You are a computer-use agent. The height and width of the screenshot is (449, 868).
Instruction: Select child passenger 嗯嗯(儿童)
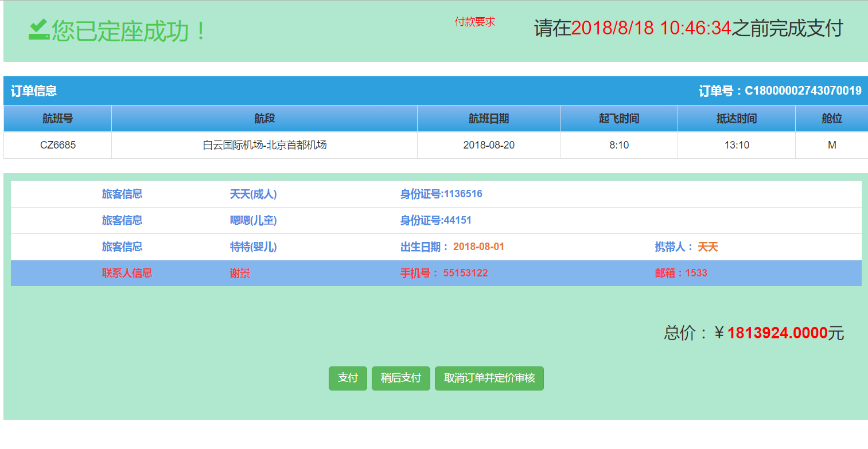[253, 221]
